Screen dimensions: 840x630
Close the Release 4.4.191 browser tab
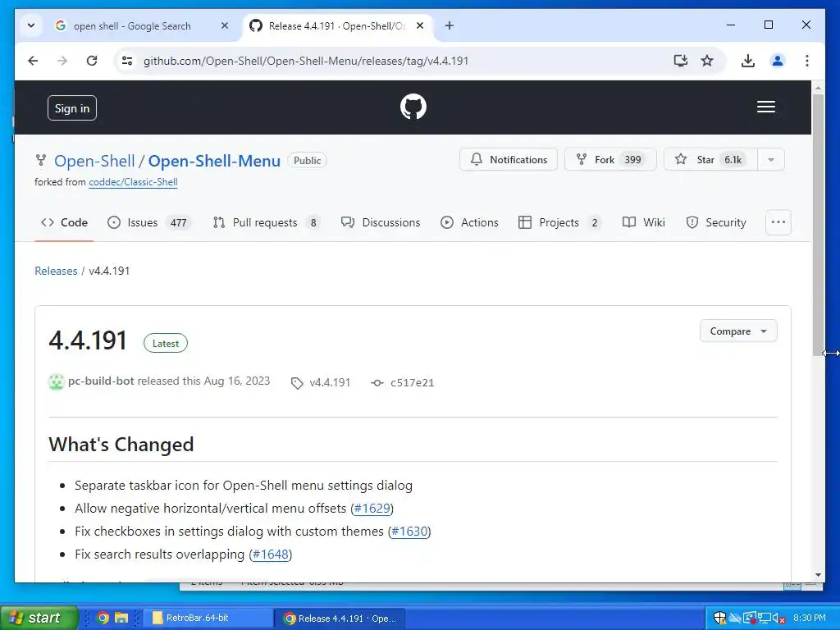tap(420, 25)
